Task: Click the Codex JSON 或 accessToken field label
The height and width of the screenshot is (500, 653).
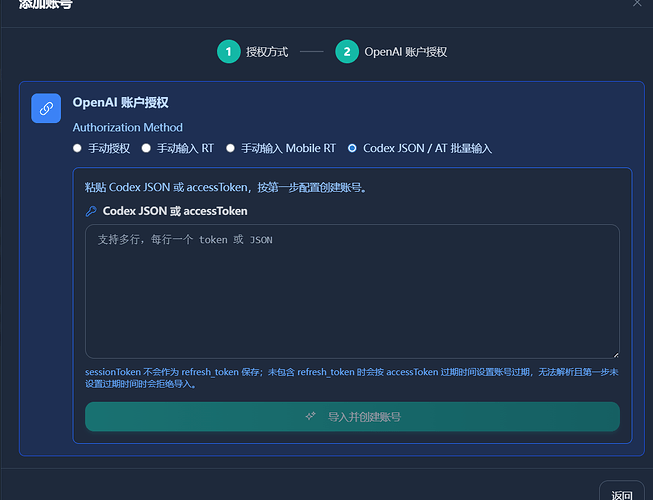Action: coord(175,211)
